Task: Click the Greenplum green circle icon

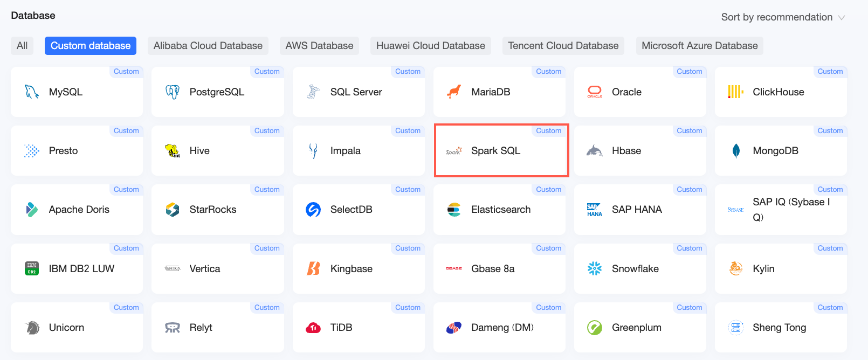Action: point(595,328)
